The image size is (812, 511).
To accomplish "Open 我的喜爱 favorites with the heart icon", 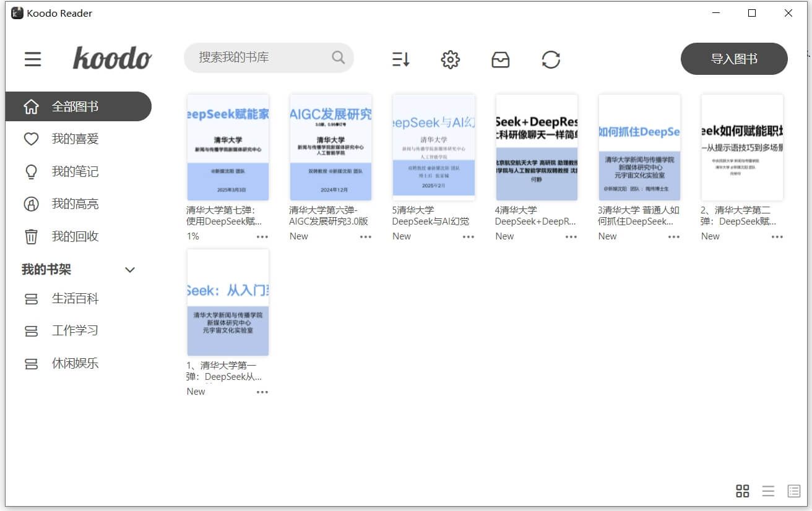I will [x=32, y=139].
